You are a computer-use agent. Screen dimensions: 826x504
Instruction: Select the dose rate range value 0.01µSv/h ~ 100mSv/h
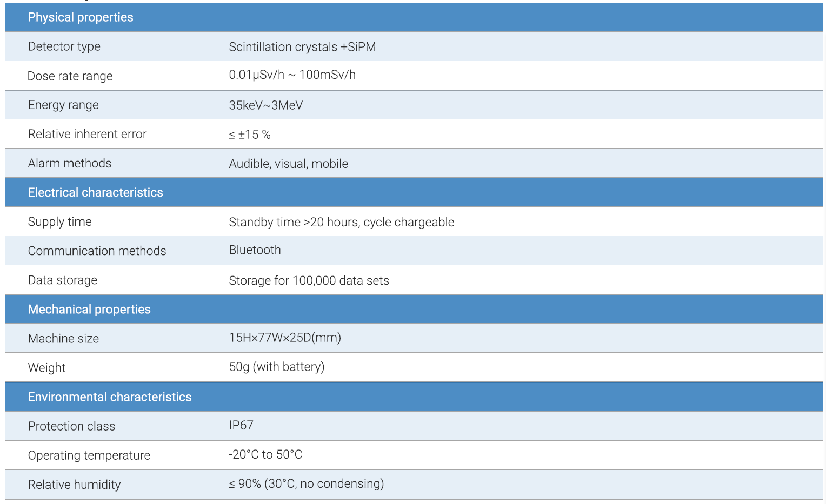(x=292, y=75)
